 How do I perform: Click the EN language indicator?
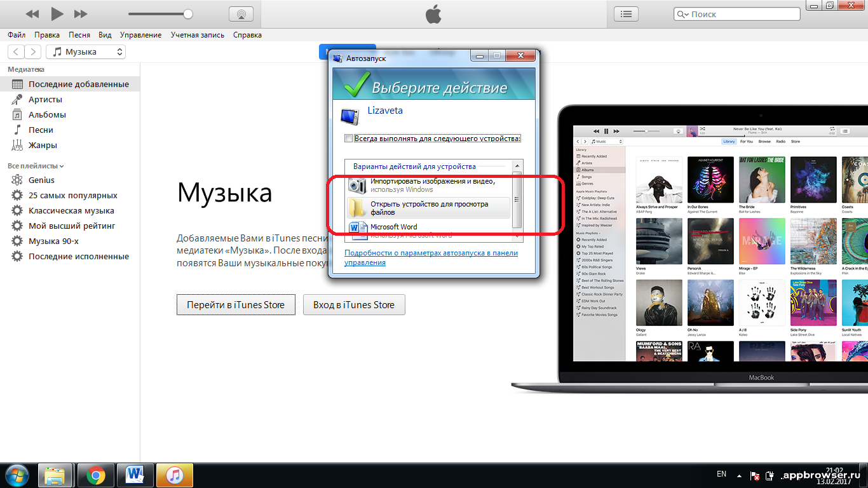coord(721,474)
